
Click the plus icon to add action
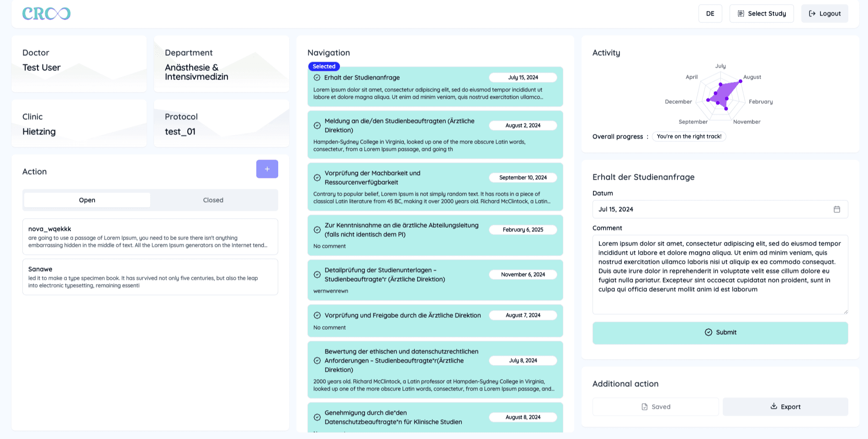coord(267,169)
